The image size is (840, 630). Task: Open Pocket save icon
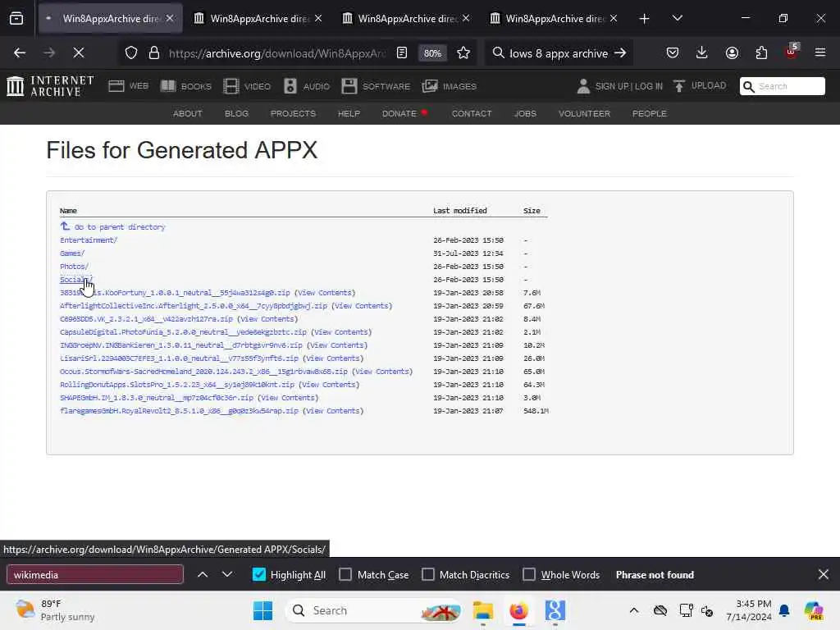tap(673, 53)
